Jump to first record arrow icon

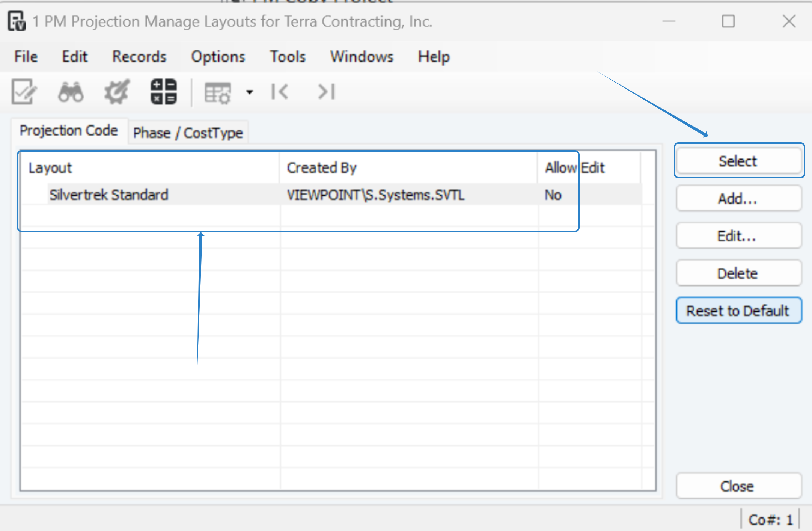(x=280, y=92)
